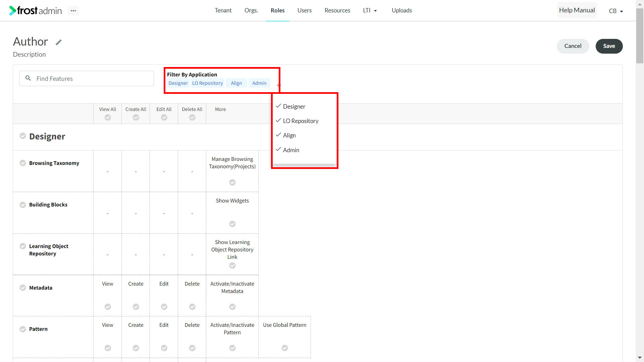644x362 pixels.
Task: Enable Pattern Delete permission
Action: (192, 348)
